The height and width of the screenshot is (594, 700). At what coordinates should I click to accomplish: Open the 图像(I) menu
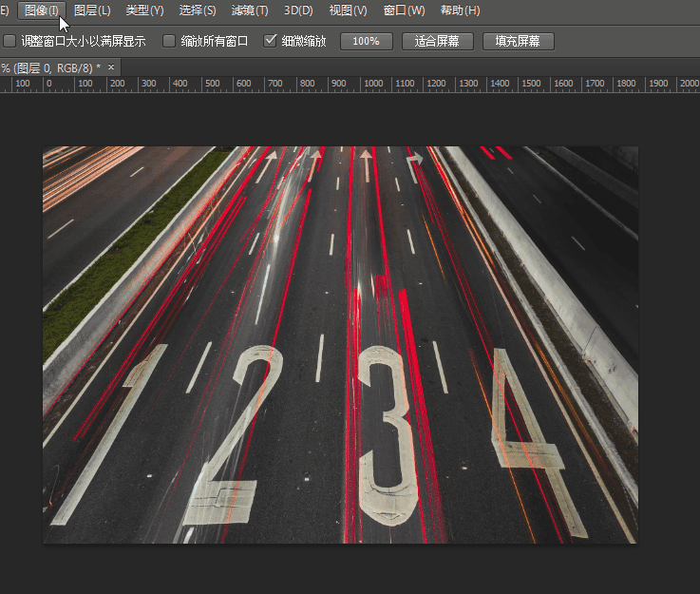(x=41, y=10)
